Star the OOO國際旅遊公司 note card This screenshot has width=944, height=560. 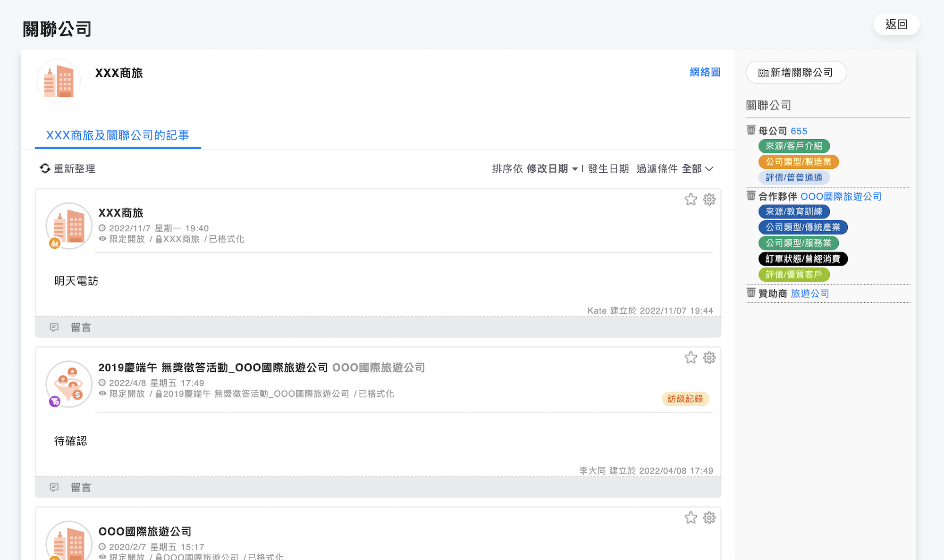(691, 518)
